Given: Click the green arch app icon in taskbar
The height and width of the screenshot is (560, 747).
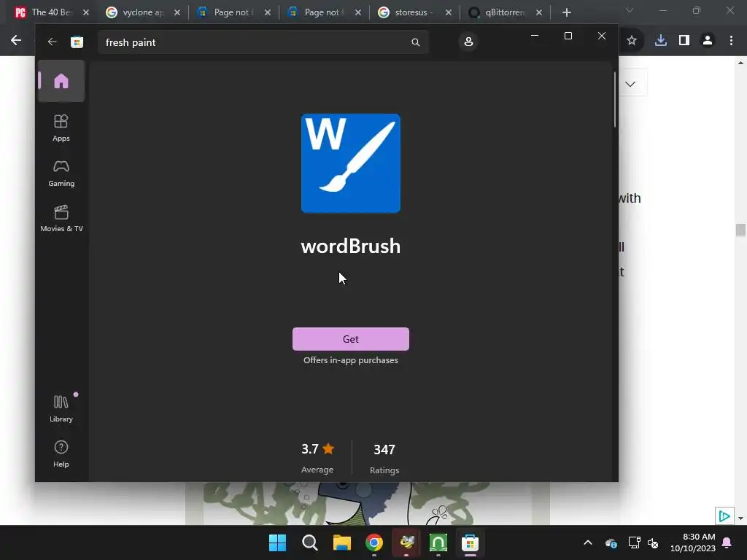Looking at the screenshot, I should coord(438,542).
